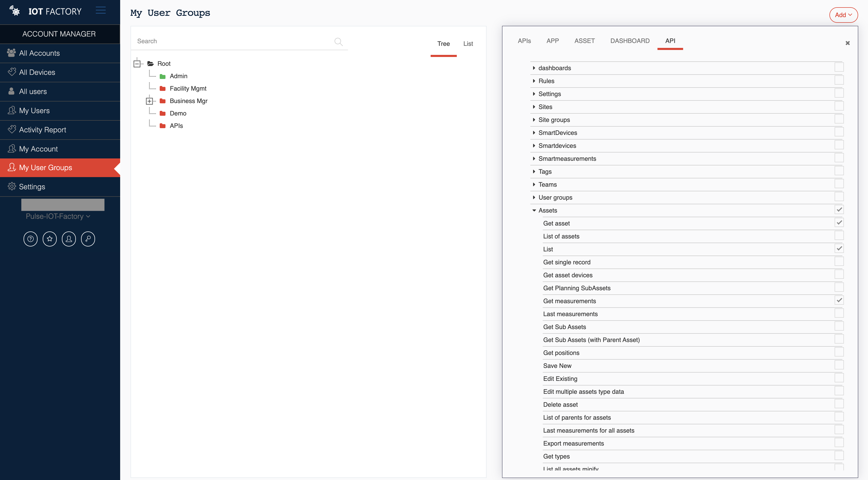Screen dimensions: 868x480
Task: Click the search magnifier icon
Action: point(338,41)
